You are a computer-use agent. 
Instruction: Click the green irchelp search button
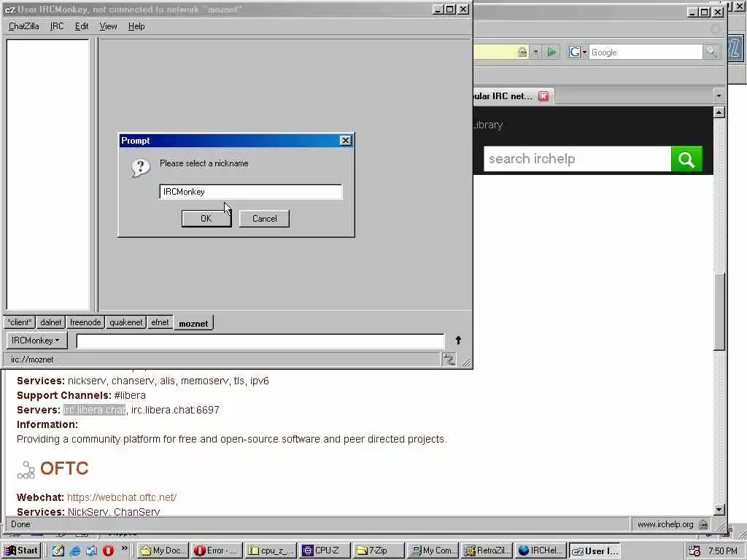click(x=686, y=158)
